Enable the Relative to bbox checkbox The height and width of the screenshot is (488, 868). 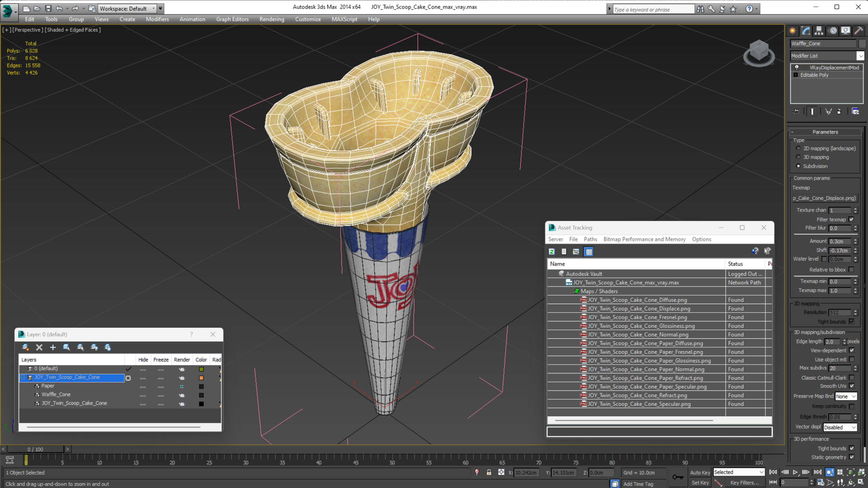(852, 269)
